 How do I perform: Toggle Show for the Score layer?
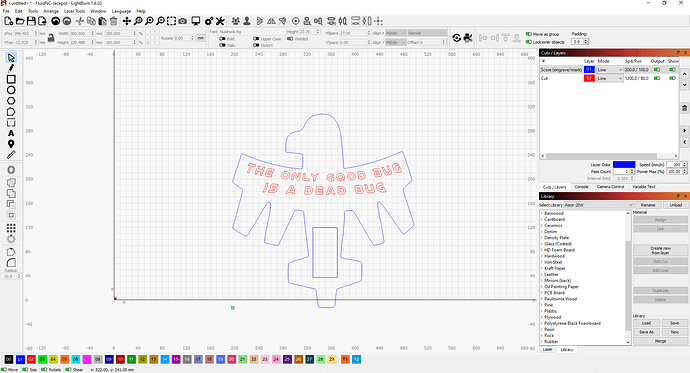tap(672, 69)
